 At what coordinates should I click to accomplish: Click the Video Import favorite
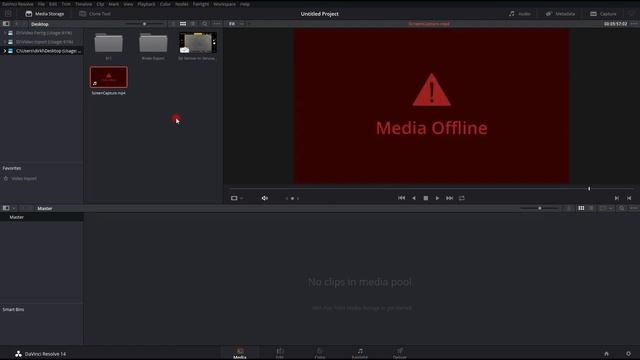pyautogui.click(x=24, y=179)
